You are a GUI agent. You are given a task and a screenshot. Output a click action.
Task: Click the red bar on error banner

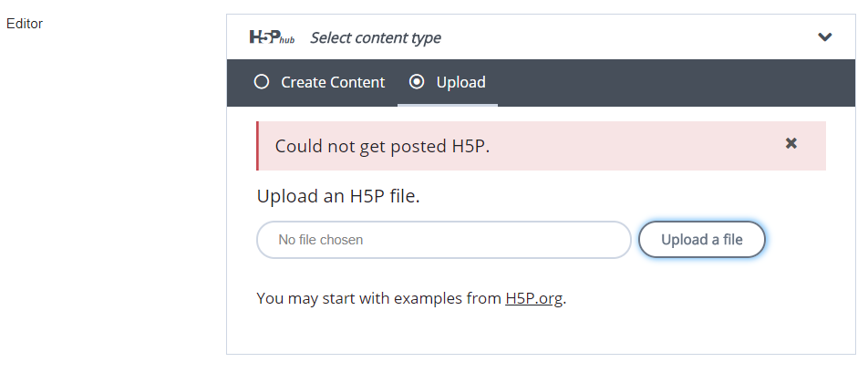pyautogui.click(x=257, y=146)
